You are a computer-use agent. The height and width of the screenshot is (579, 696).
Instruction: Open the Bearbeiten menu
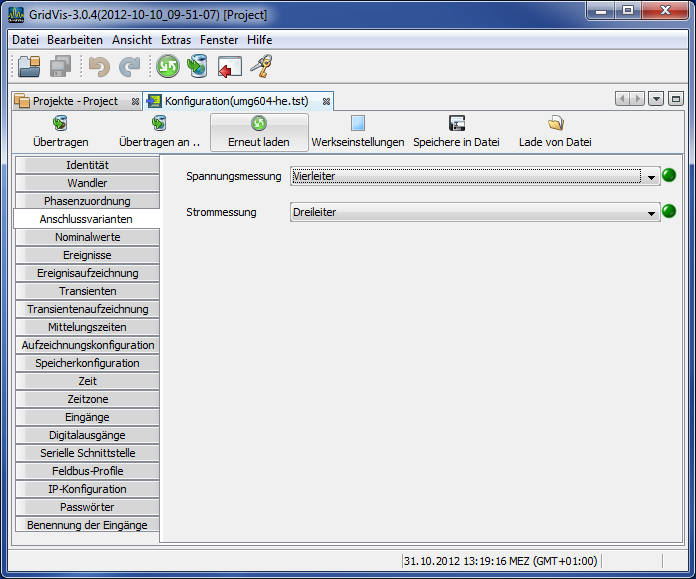(75, 40)
